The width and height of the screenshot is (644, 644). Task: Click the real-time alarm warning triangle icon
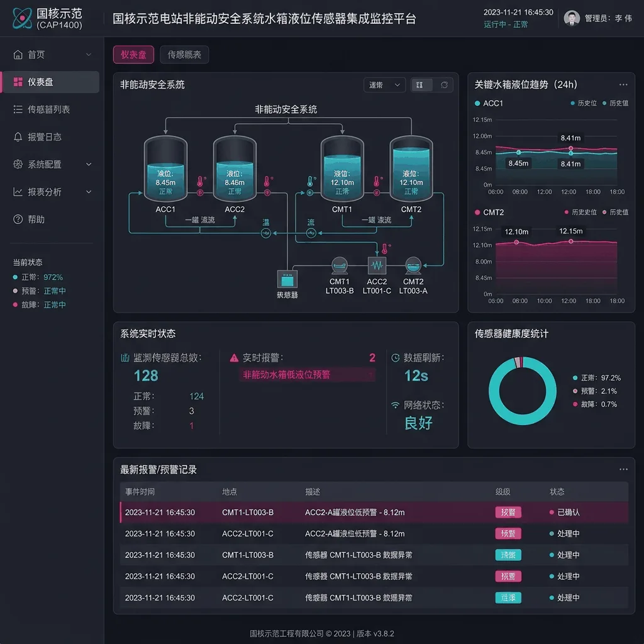pyautogui.click(x=234, y=358)
